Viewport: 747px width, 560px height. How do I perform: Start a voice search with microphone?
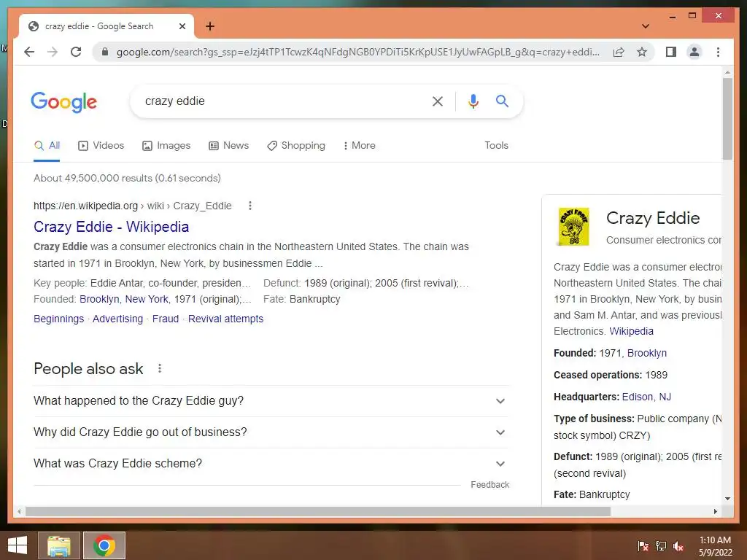click(473, 101)
